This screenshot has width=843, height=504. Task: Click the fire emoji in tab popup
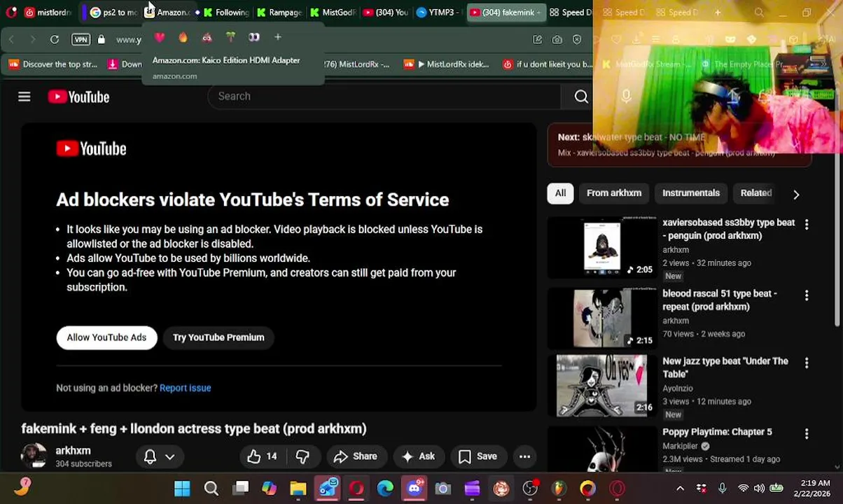tap(183, 37)
